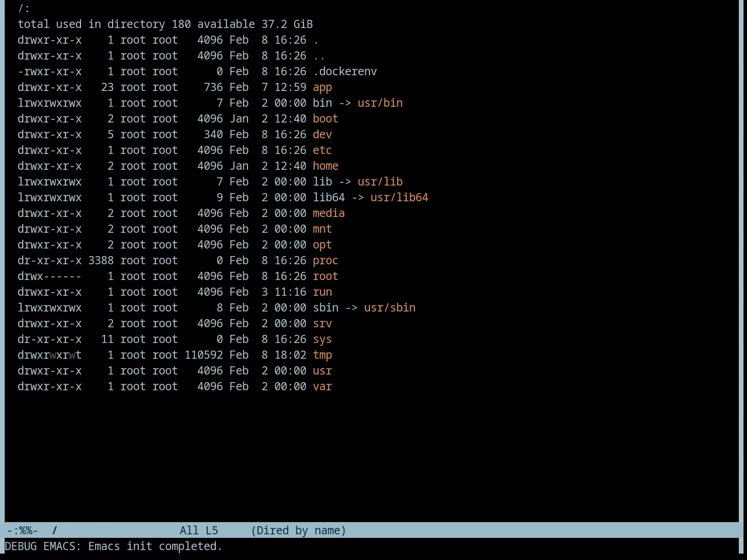The height and width of the screenshot is (560, 747).
Task: Click the parent directory '..' entry
Action: (319, 56)
